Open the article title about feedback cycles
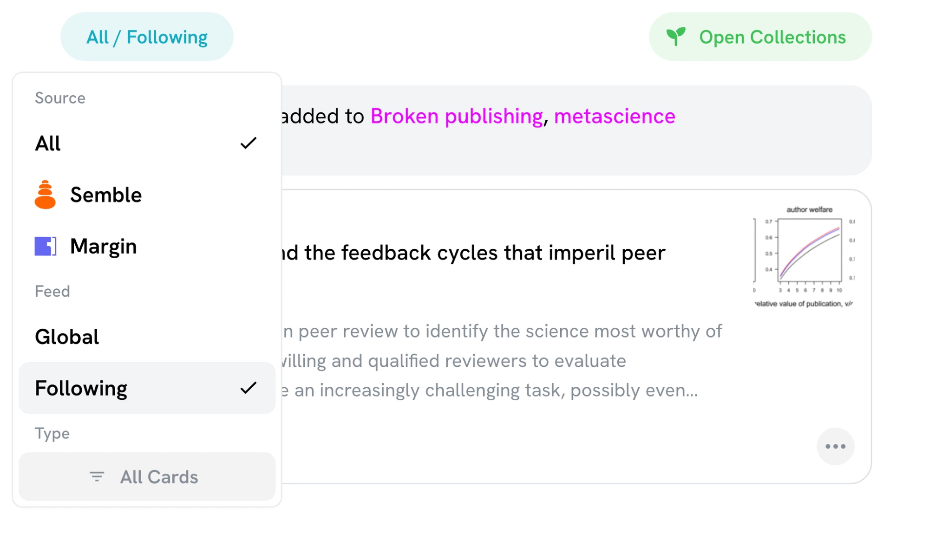 (474, 253)
